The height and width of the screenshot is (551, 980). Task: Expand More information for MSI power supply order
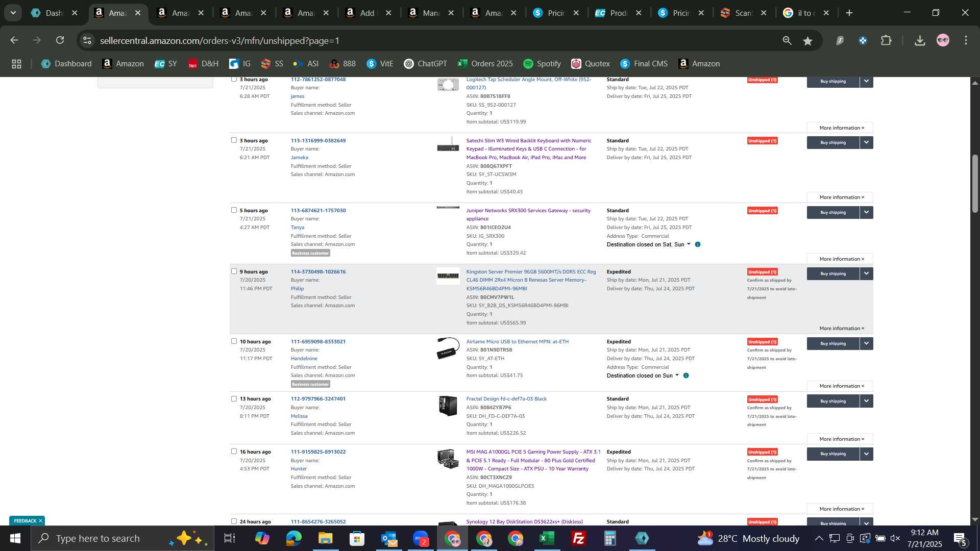840,509
